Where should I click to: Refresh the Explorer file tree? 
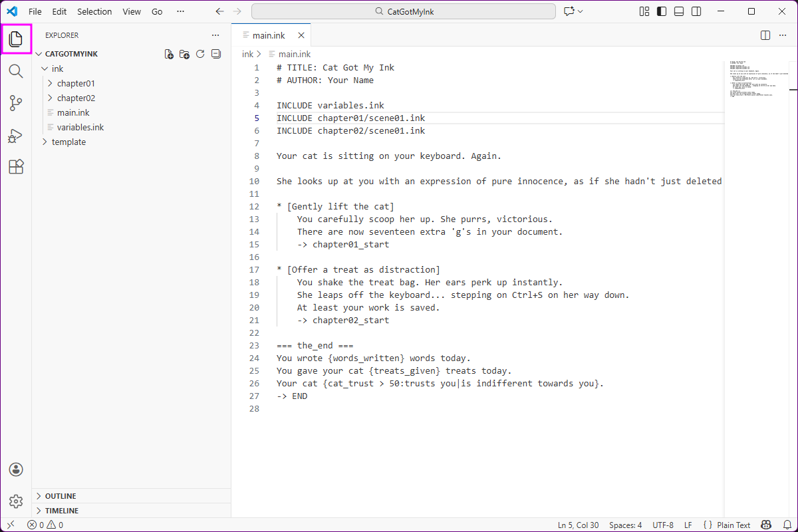coord(200,54)
